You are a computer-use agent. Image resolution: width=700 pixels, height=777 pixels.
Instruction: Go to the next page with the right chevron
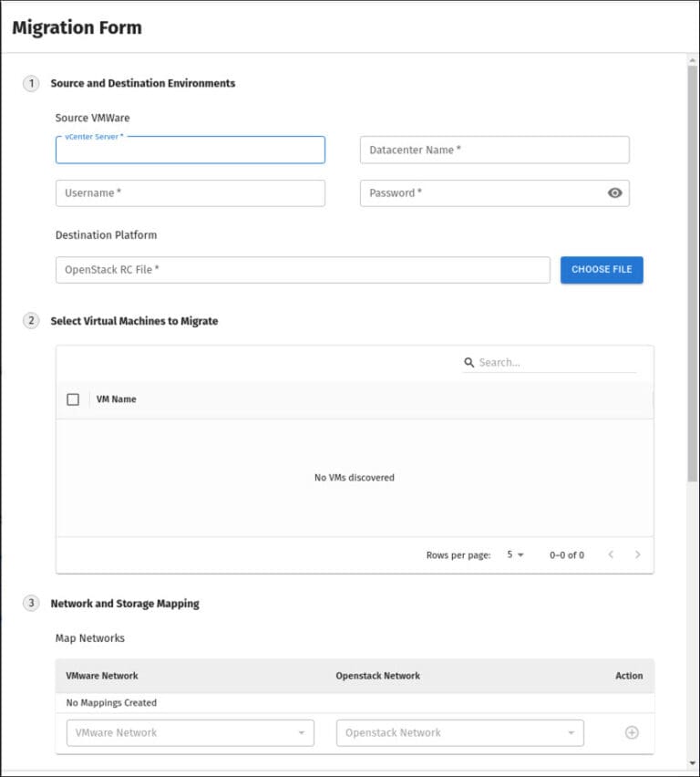tap(638, 554)
